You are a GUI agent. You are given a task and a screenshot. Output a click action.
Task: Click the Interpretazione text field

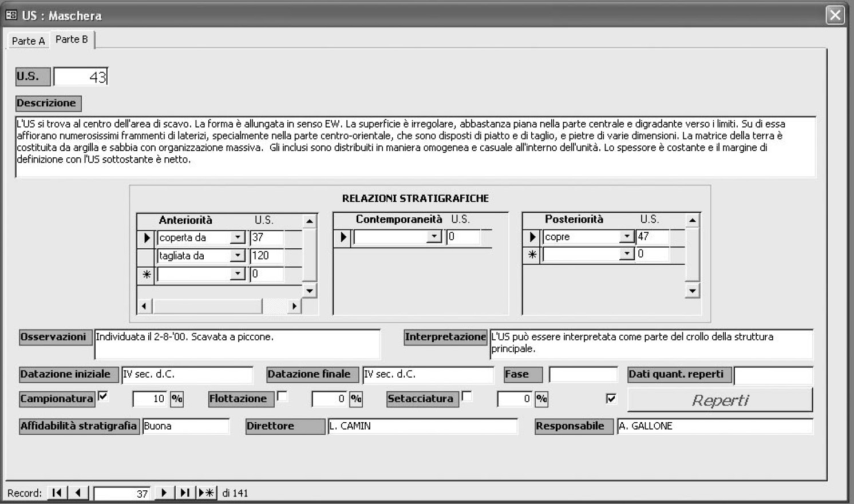651,344
